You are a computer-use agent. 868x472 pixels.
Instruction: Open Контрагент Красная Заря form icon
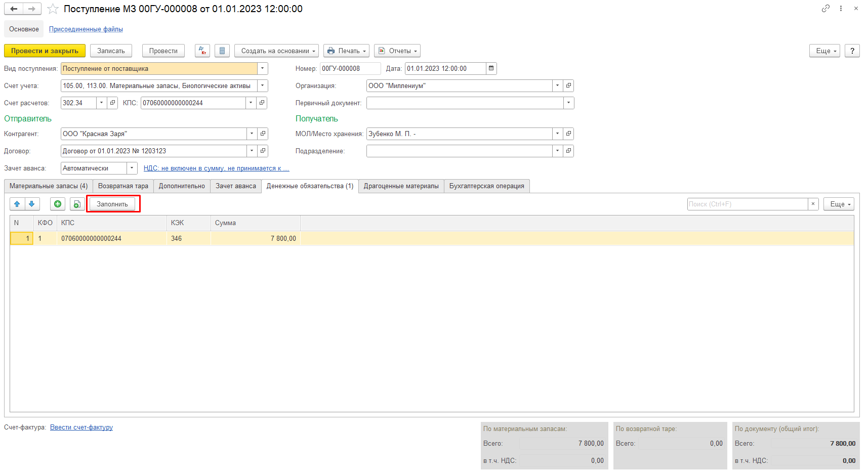coord(263,134)
